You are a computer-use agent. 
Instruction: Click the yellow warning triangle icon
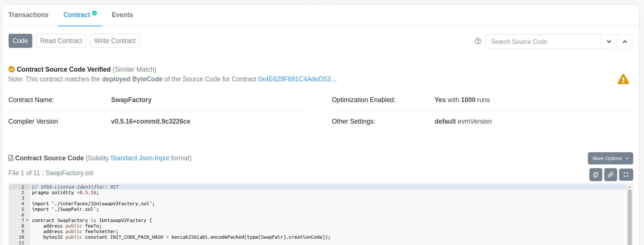[x=623, y=79]
